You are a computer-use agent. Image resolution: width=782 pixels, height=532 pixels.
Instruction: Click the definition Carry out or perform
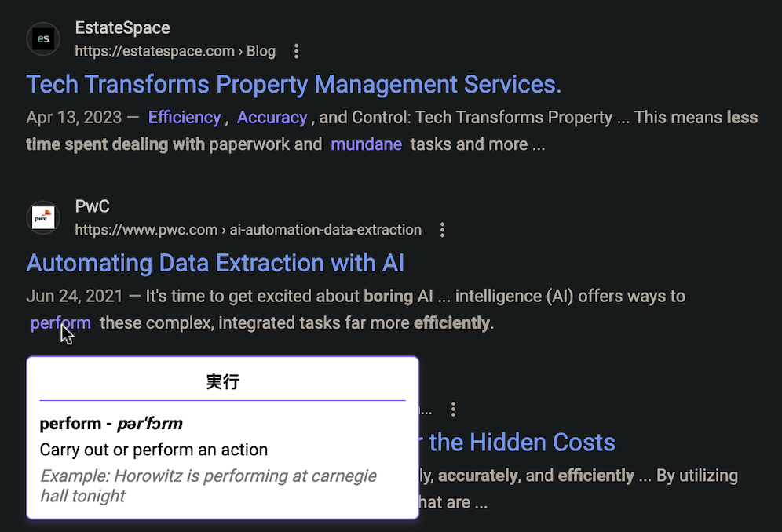[x=154, y=450]
